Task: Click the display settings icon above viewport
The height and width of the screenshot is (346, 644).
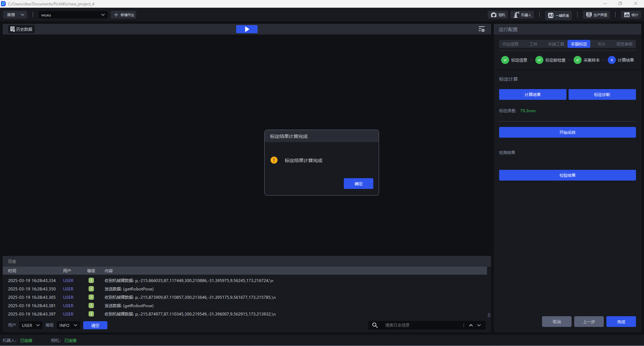Action: 481,29
